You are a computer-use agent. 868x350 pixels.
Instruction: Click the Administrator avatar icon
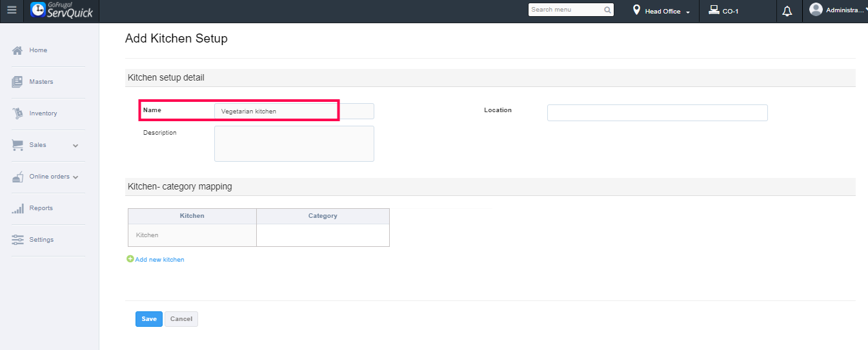(x=816, y=10)
